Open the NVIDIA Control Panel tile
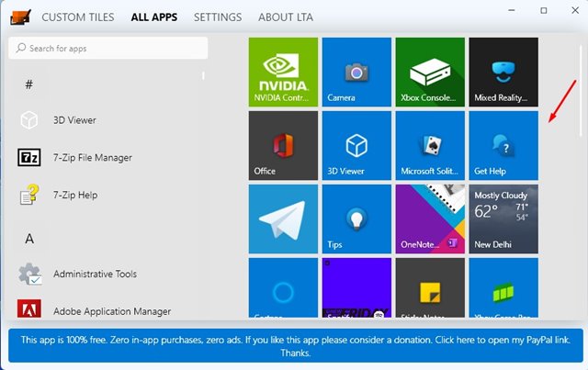The image size is (588, 370). point(283,72)
